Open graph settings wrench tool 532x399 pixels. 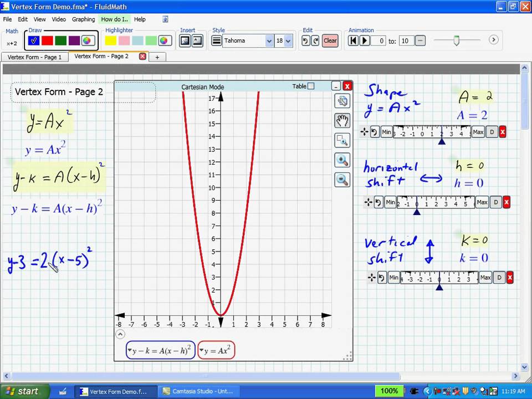[342, 101]
